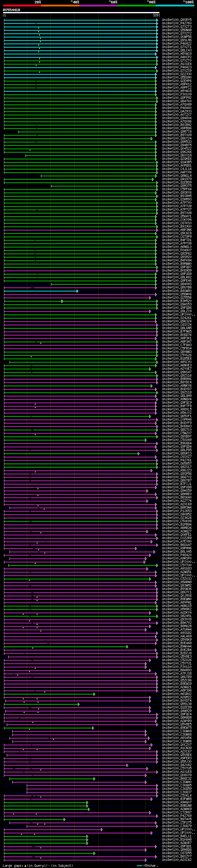Select UniRef100_Q3HM93 label
The width and height of the screenshot is (197, 868).
pos(177,200)
